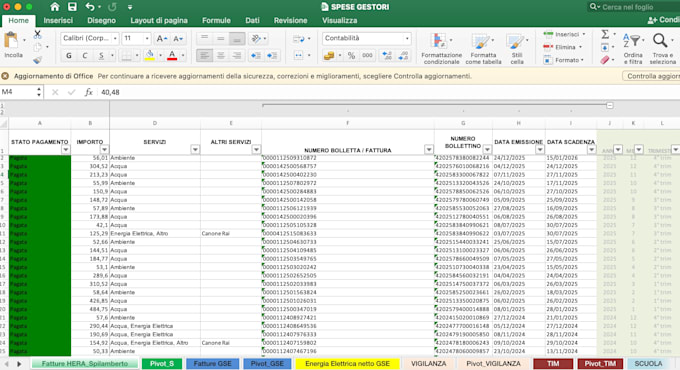The height and width of the screenshot is (370, 680).
Task: Open filter dropdown for ALTRI SERVIZI
Action: [x=256, y=150]
